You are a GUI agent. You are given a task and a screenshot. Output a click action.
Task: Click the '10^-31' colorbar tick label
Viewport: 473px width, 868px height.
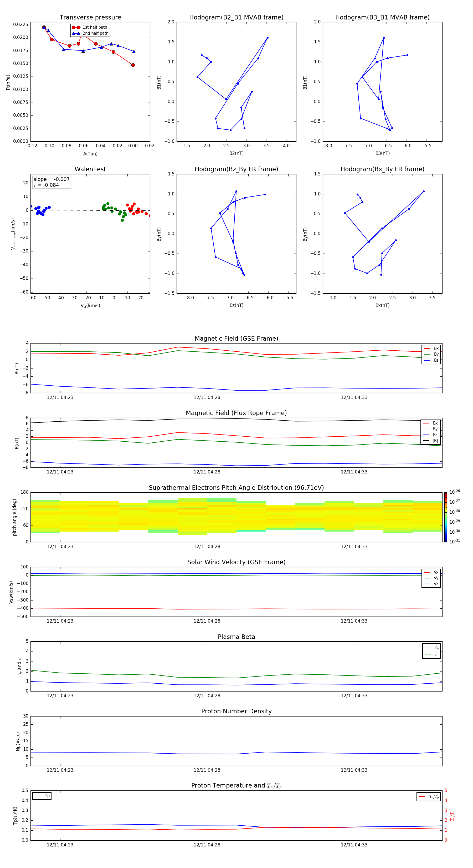[455, 542]
